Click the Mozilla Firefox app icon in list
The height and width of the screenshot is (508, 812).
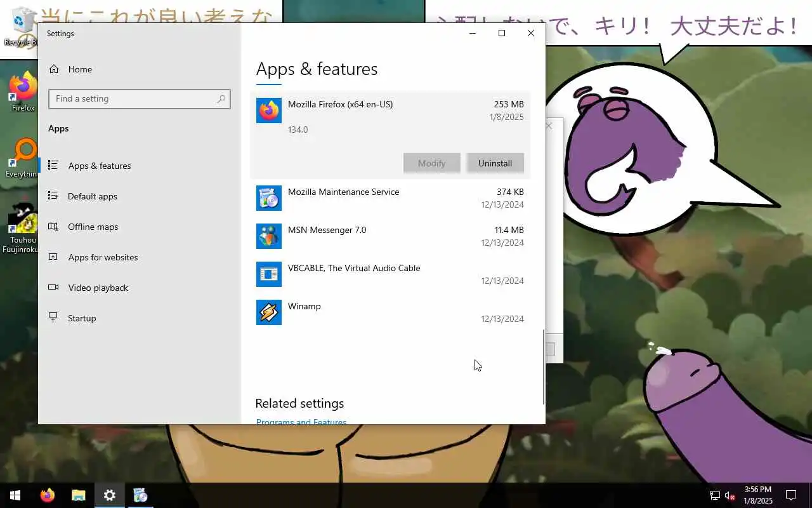click(x=269, y=110)
